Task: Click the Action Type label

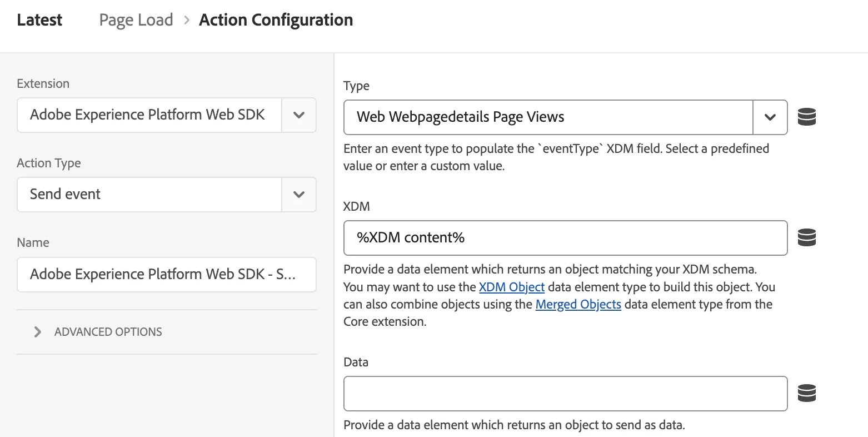Action: pyautogui.click(x=49, y=163)
